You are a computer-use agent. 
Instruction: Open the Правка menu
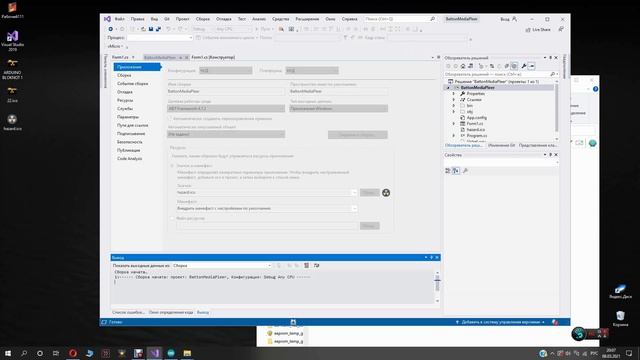click(138, 19)
